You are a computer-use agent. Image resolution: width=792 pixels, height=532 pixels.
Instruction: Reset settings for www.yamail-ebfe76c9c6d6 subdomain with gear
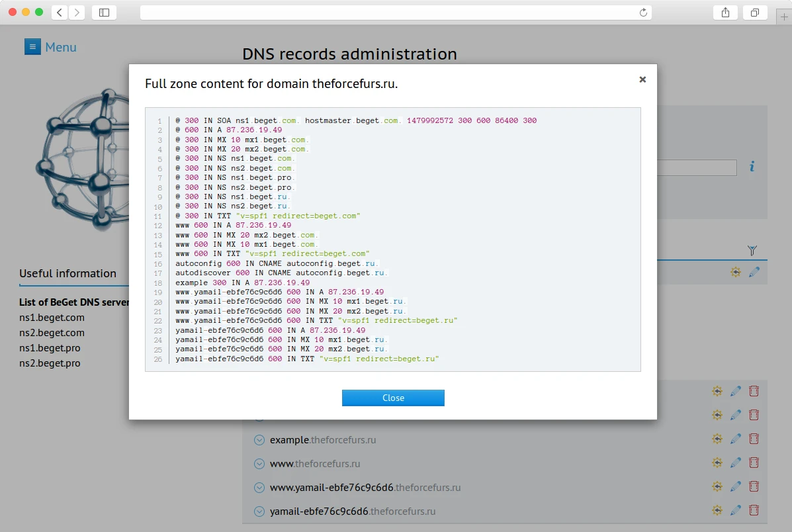click(717, 486)
